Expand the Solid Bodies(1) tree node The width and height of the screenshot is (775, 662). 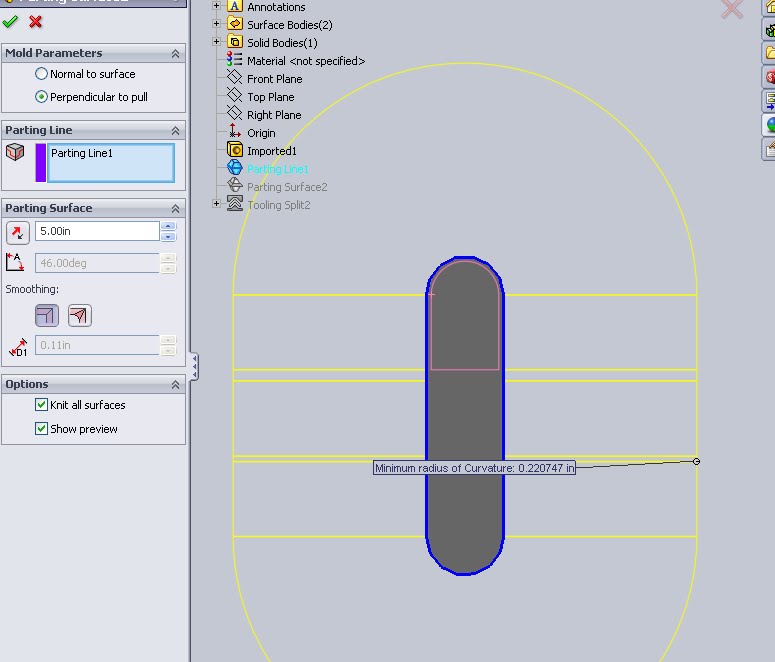[216, 42]
